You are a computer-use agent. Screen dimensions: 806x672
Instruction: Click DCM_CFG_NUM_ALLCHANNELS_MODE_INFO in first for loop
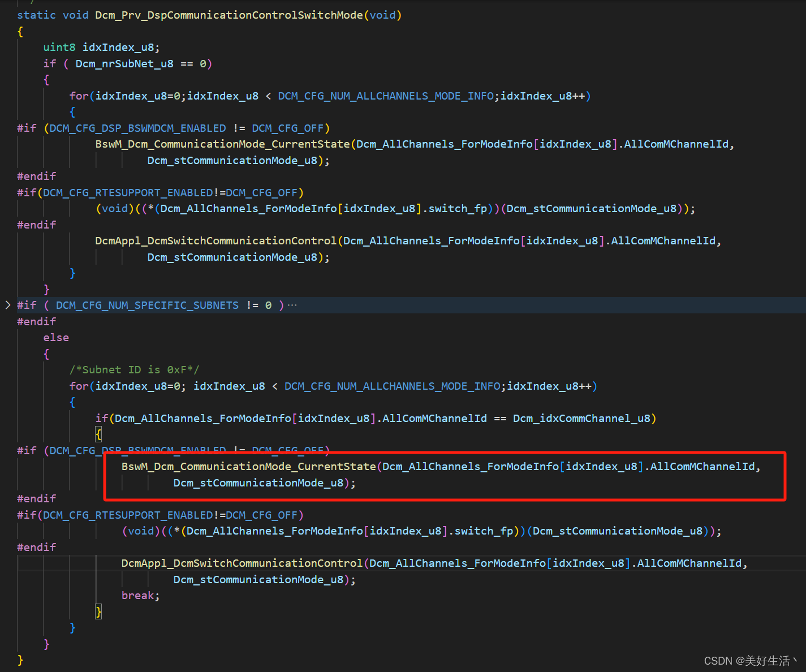coord(386,96)
